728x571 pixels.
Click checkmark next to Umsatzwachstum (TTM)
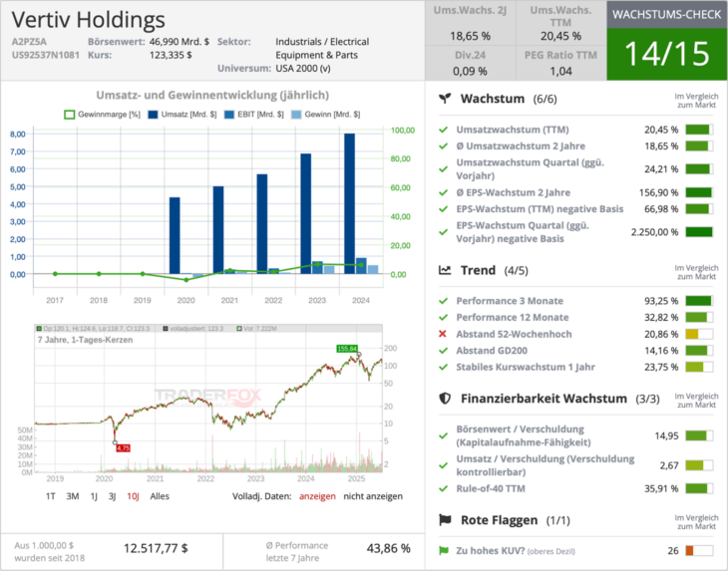point(444,130)
